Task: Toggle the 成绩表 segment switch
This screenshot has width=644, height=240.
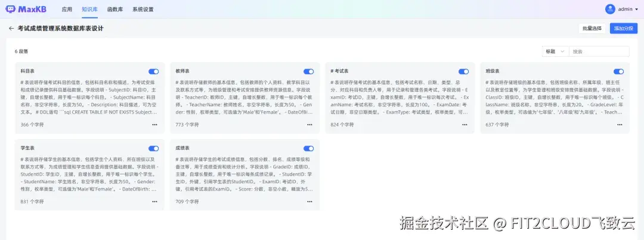Action: click(x=308, y=148)
